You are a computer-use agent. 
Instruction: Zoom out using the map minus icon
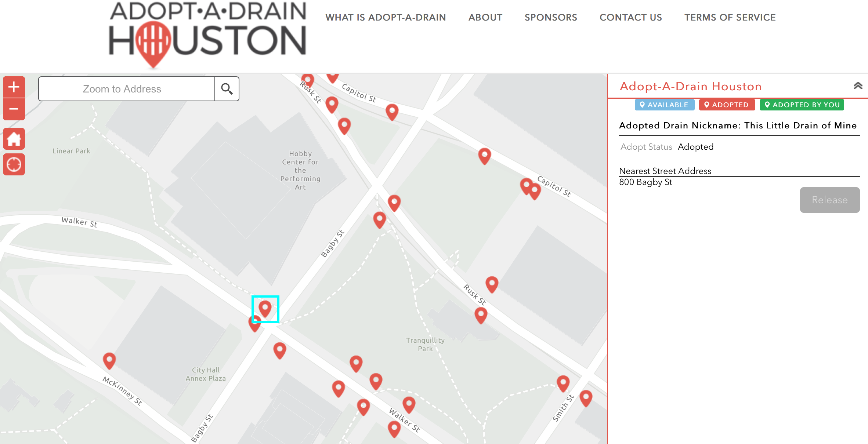(14, 109)
